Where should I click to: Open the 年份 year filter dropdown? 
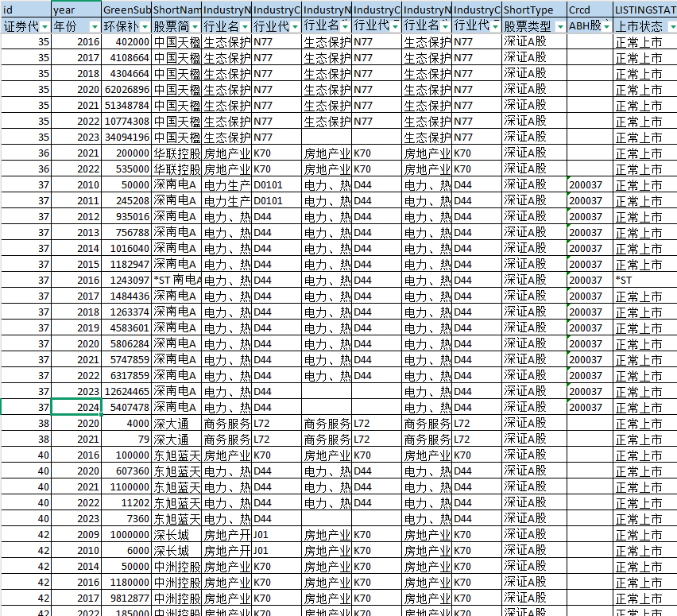(95, 27)
